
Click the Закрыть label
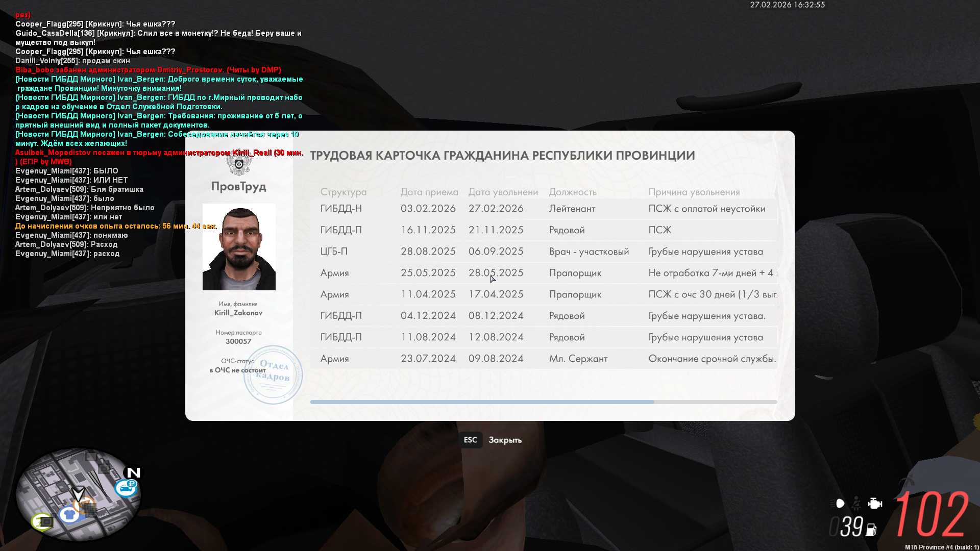505,440
